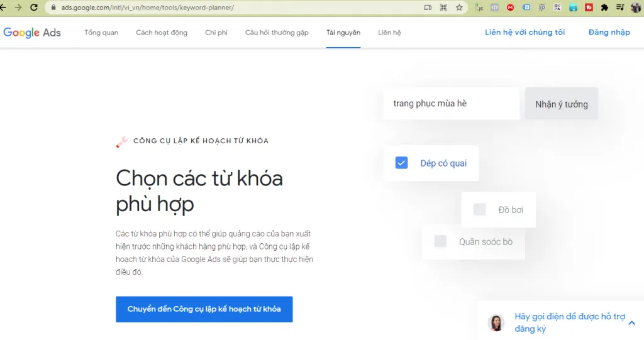644x340 pixels.
Task: Click Liên hệ với chúng tôi link
Action: 525,33
